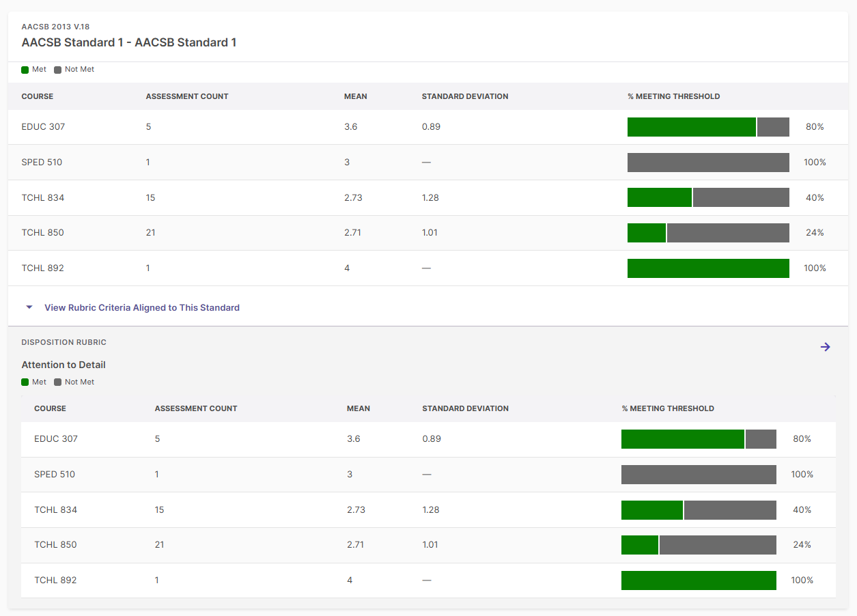Click mean 2.73 in the top table
Image resolution: width=857 pixels, height=616 pixels.
353,198
